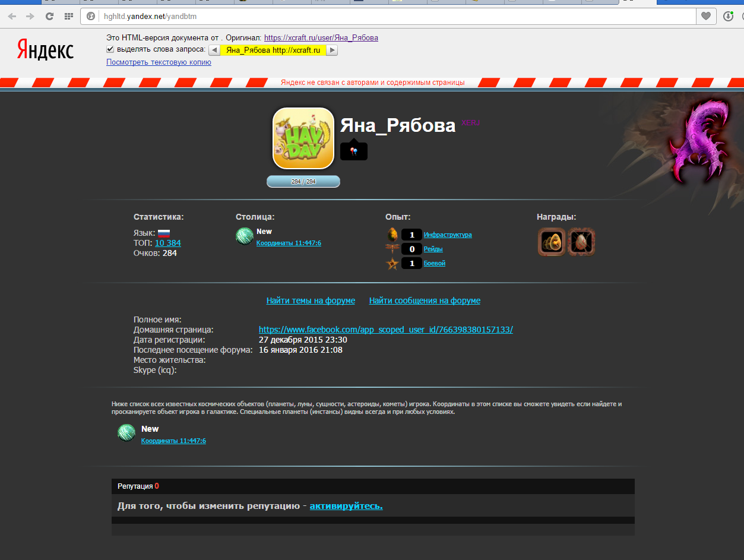Open the ТОП 10 384 ranking link
Image resolution: width=744 pixels, height=560 pixels.
click(168, 243)
